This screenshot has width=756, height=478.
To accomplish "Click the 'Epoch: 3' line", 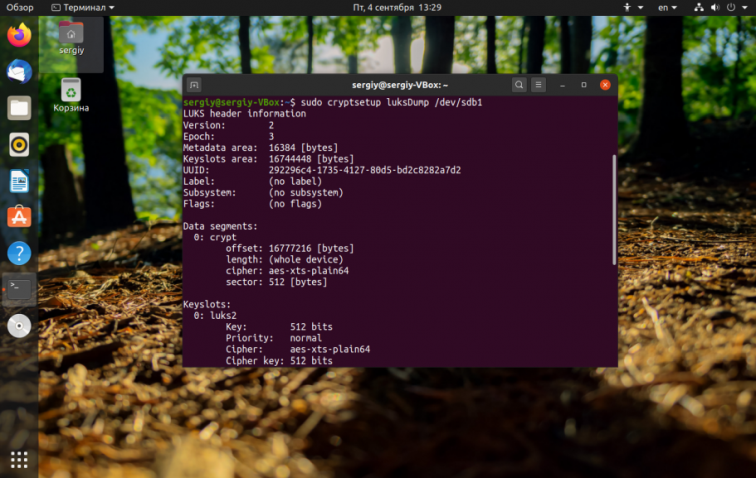I will click(x=229, y=137).
